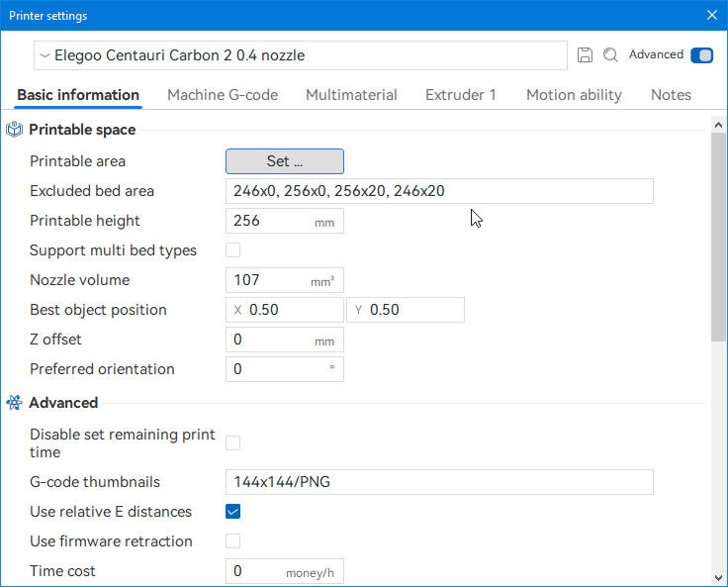Click the Advanced section atom icon
The height and width of the screenshot is (587, 728).
click(15, 403)
